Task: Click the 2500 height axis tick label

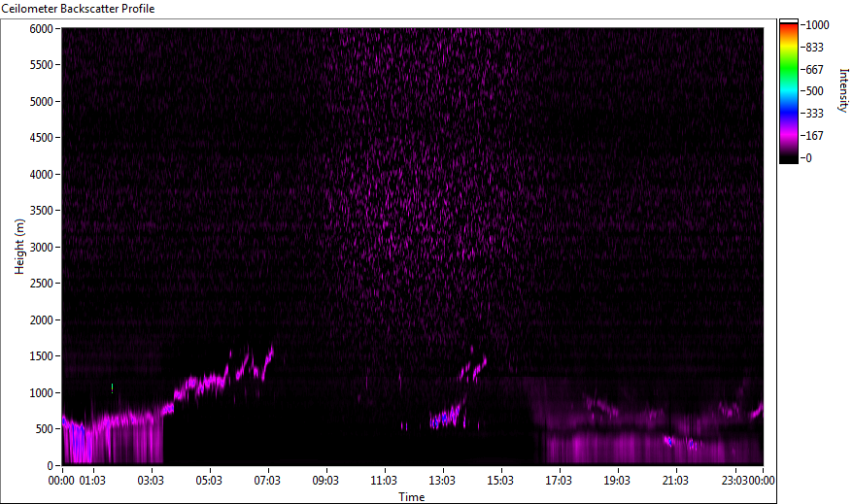Action: coord(42,284)
